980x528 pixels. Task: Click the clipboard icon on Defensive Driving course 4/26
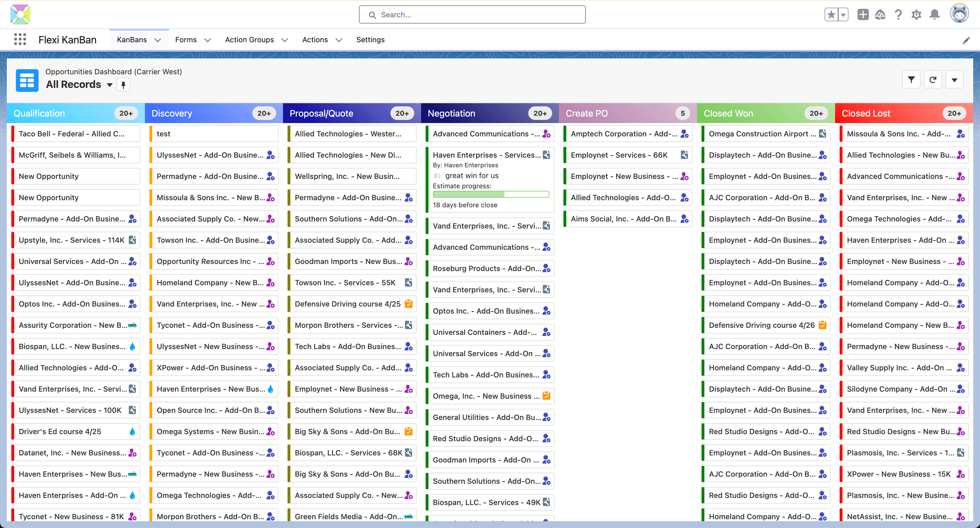click(823, 325)
